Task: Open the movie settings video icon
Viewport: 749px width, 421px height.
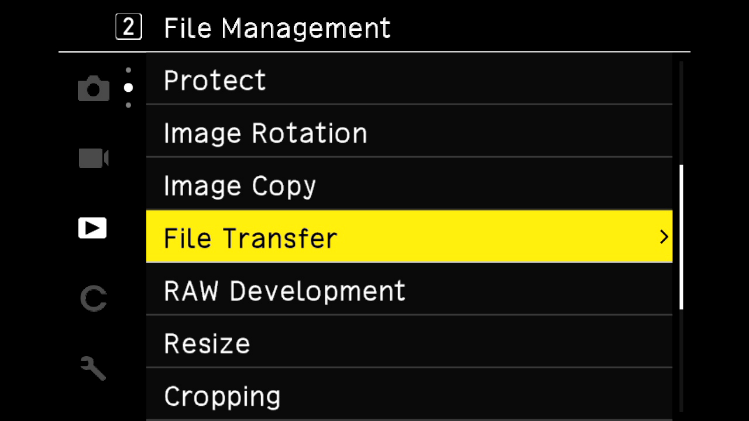Action: pyautogui.click(x=93, y=158)
